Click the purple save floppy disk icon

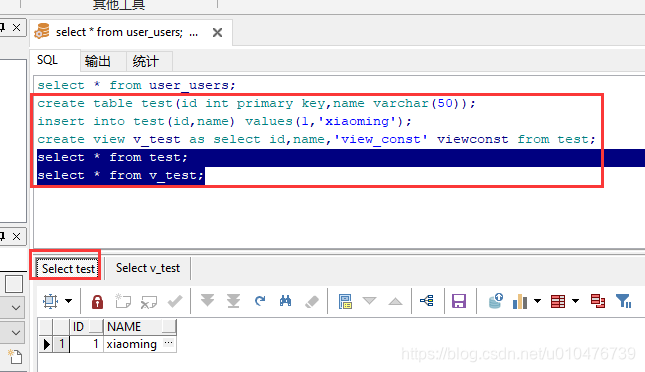(459, 301)
